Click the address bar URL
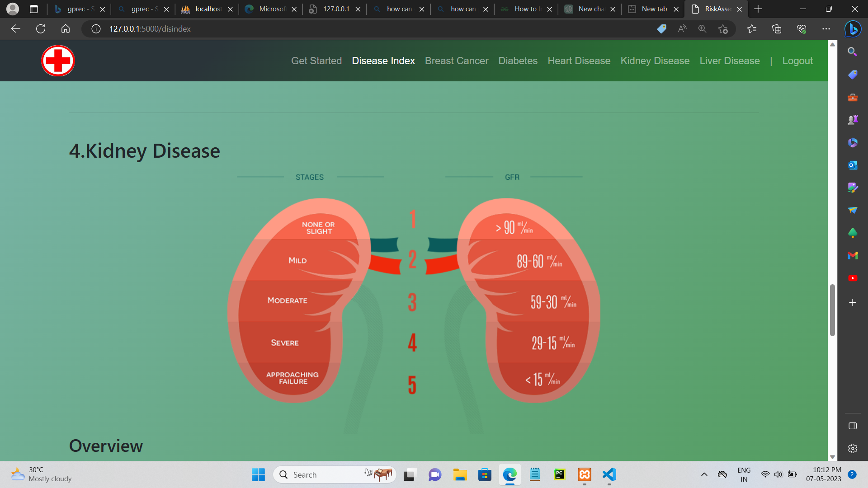Image resolution: width=868 pixels, height=488 pixels. point(150,29)
